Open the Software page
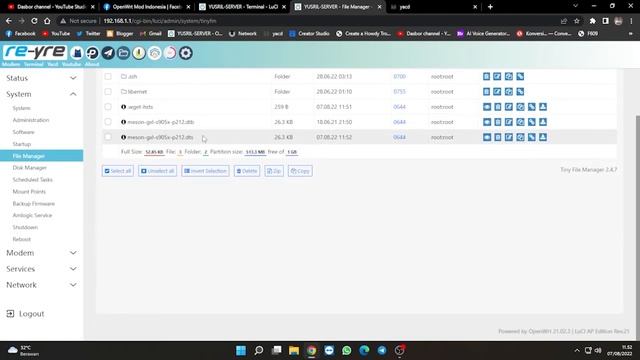Viewport: 640px width, 360px height. click(23, 132)
